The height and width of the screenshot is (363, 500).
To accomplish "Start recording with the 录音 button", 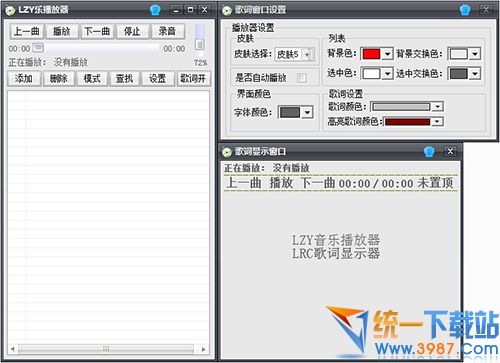I will (x=167, y=31).
